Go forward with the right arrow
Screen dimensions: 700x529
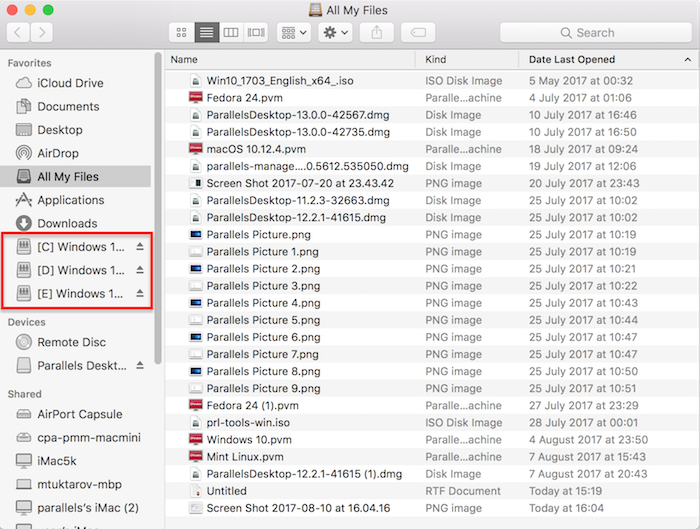pyautogui.click(x=42, y=33)
